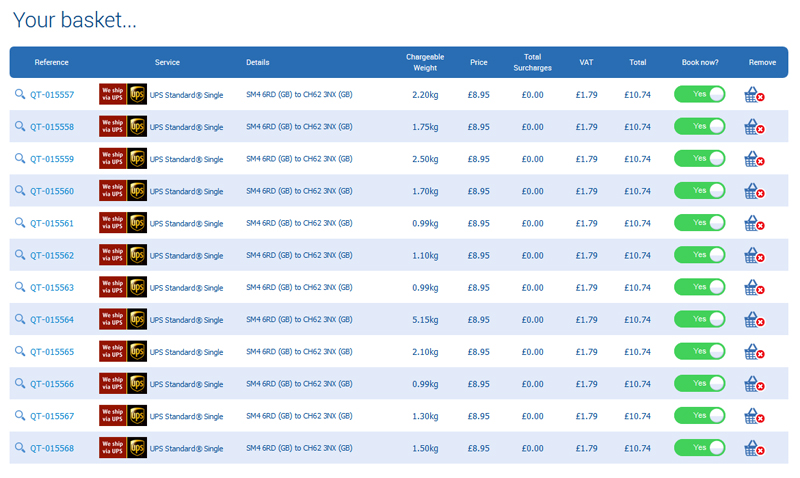Click the UPS logo in QT-015559 row
This screenshot has width=800, height=478.
pyautogui.click(x=137, y=159)
